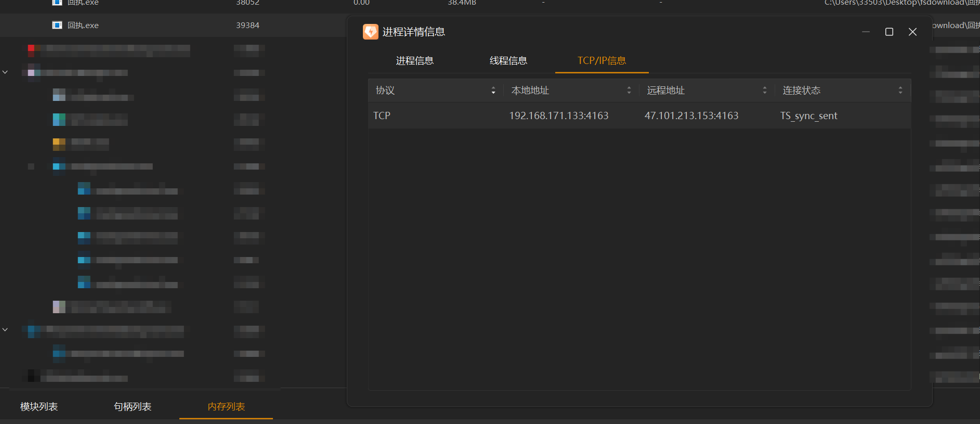Collapse the upper chevron in process tree
Viewport: 980px width, 424px height.
click(x=5, y=72)
